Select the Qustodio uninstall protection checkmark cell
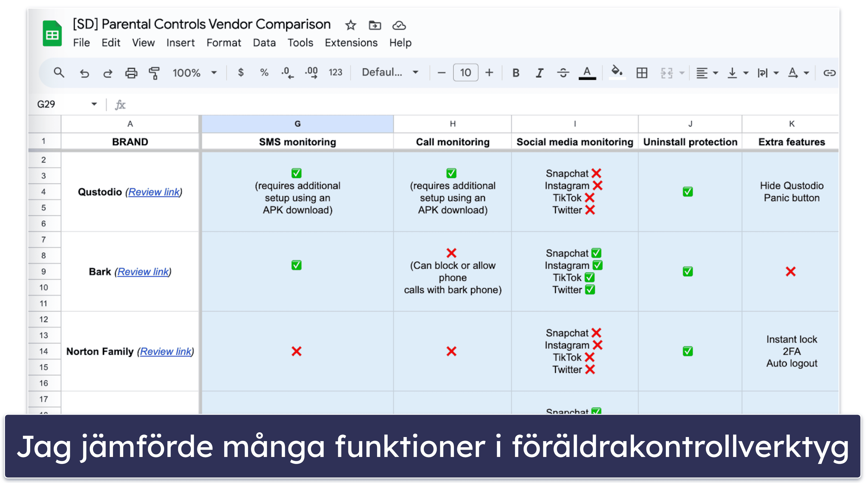 [690, 192]
